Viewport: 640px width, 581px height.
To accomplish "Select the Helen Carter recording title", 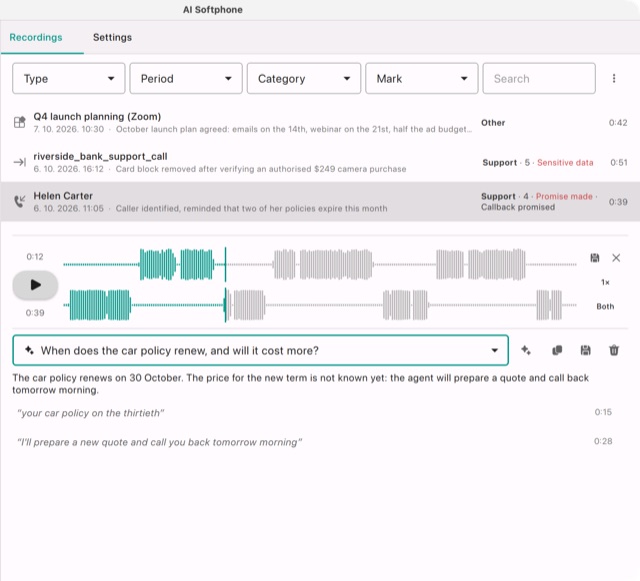I will coord(63,196).
